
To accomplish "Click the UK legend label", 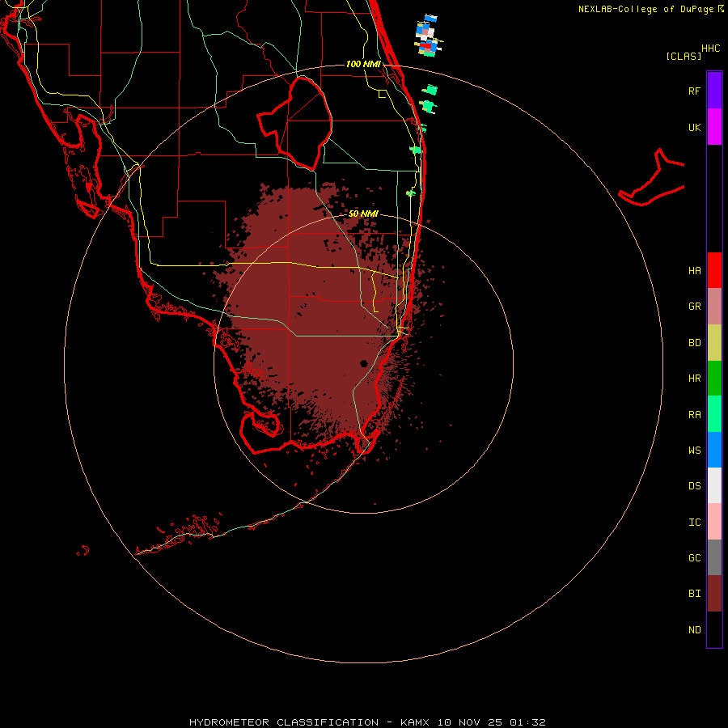I will pyautogui.click(x=694, y=127).
